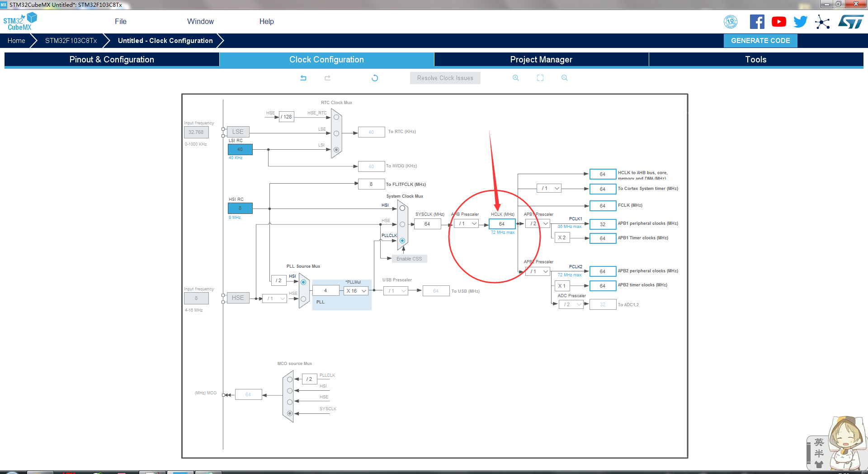
Task: Click the HSE input frequency field
Action: (x=196, y=298)
